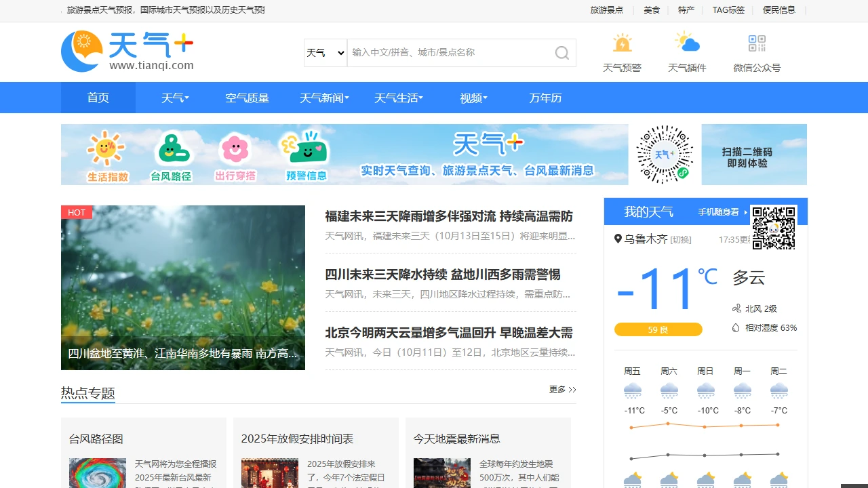Open the 天气 navigation dropdown
The image size is (868, 488).
click(175, 98)
